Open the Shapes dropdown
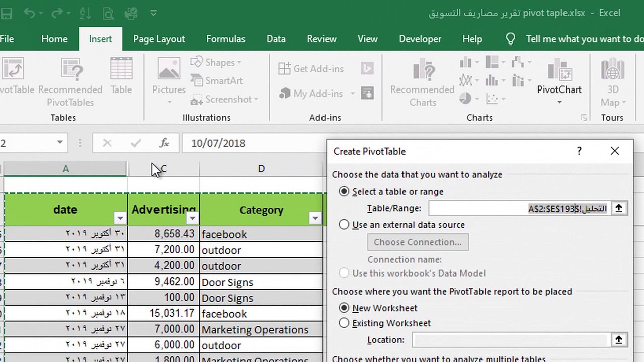This screenshot has width=644, height=362. click(216, 62)
